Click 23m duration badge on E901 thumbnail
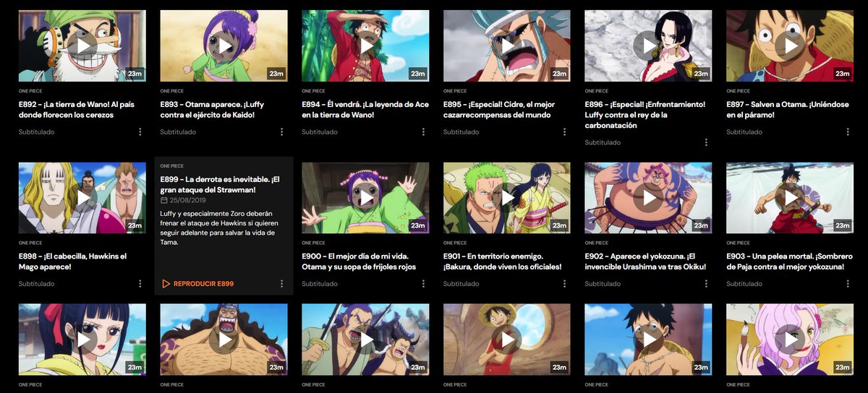The width and height of the screenshot is (868, 393). tap(559, 226)
